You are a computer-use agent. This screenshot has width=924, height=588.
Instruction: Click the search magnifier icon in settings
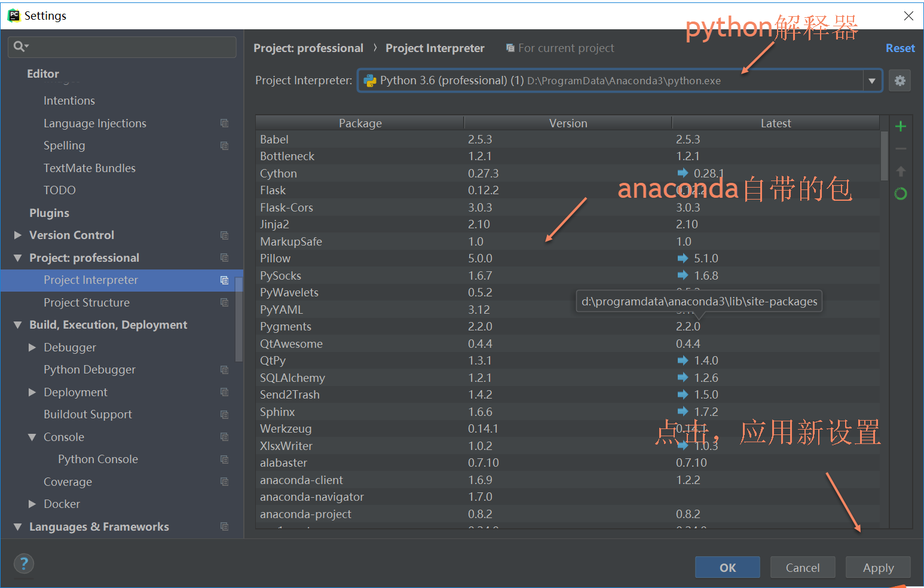coord(20,47)
